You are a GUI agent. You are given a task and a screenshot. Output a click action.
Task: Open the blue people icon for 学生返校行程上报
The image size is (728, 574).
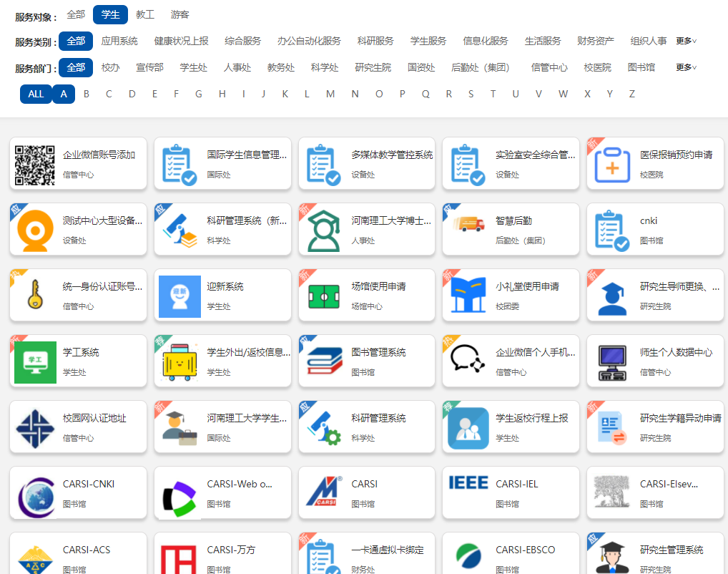click(468, 429)
